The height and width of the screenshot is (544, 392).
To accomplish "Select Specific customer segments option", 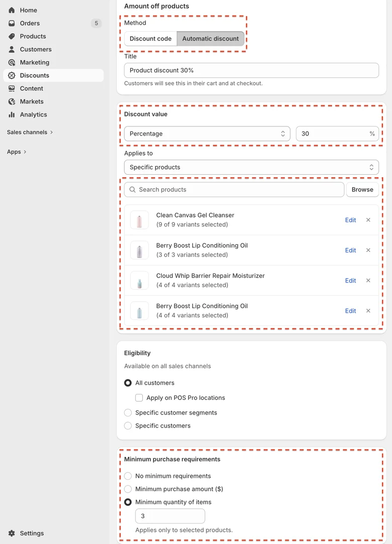I will pyautogui.click(x=128, y=413).
